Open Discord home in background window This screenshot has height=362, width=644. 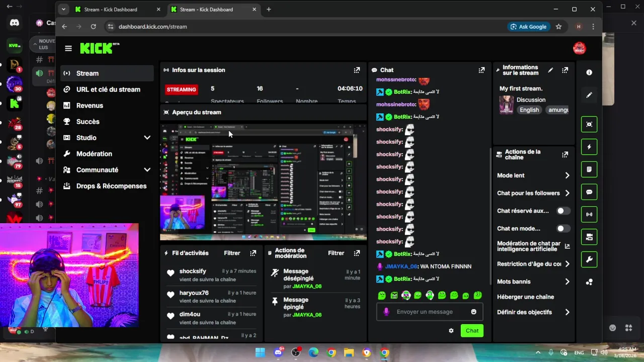click(14, 23)
